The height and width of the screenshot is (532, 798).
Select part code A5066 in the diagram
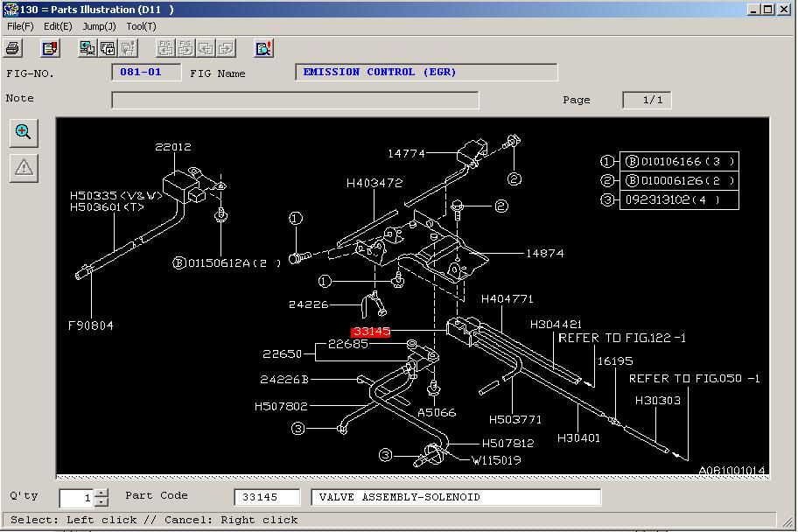pos(437,412)
